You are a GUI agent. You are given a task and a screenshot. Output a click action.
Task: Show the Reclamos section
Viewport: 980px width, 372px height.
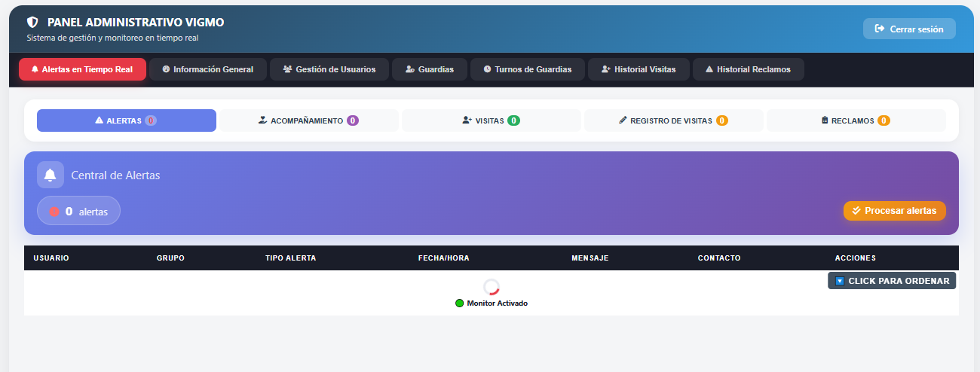coord(856,120)
